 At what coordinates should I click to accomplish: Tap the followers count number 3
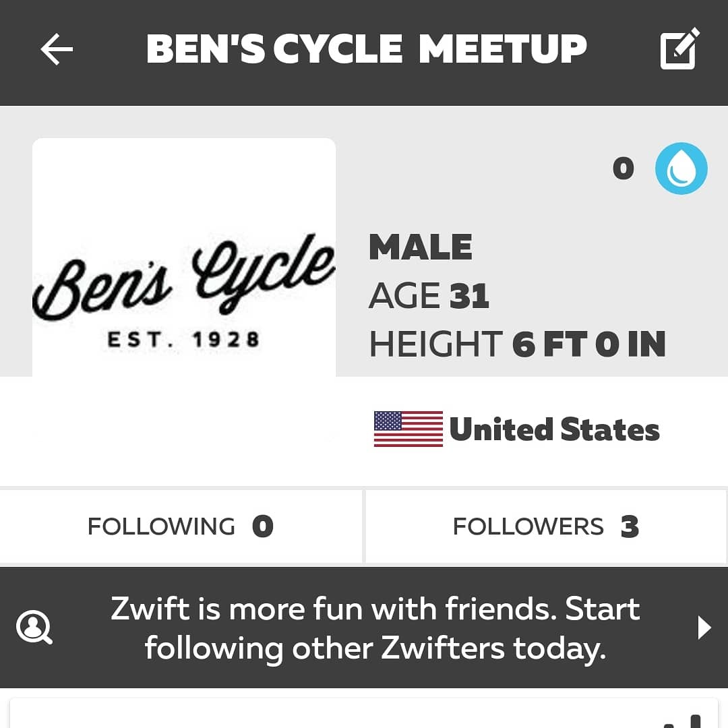(630, 526)
